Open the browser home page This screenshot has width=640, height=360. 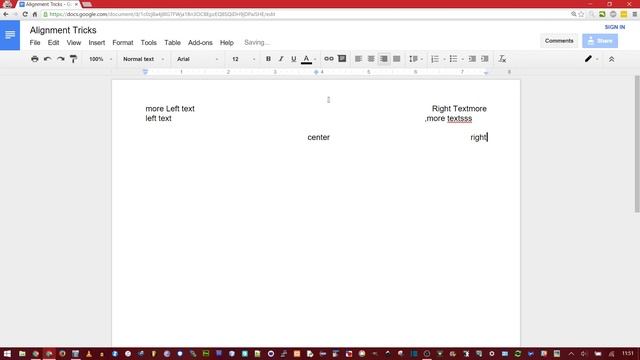35,14
